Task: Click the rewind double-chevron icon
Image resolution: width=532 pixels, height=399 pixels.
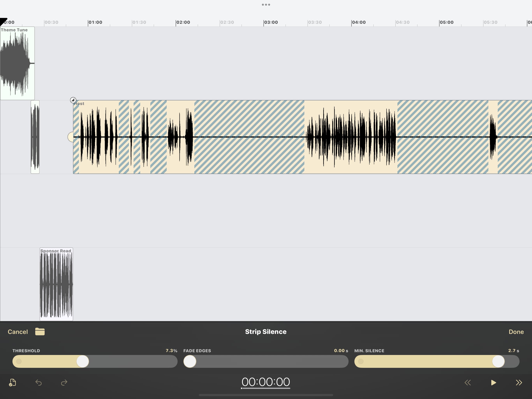Action: 468,382
